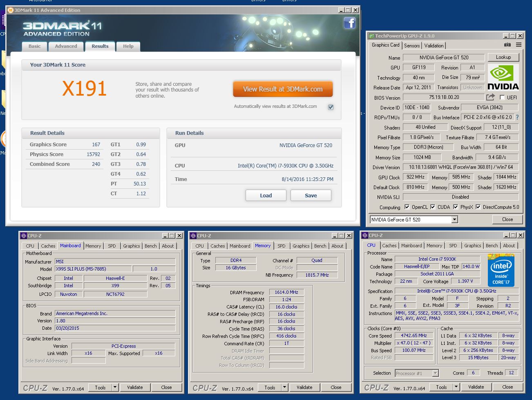Click the Multiplier x 47.0 value

tap(414, 343)
